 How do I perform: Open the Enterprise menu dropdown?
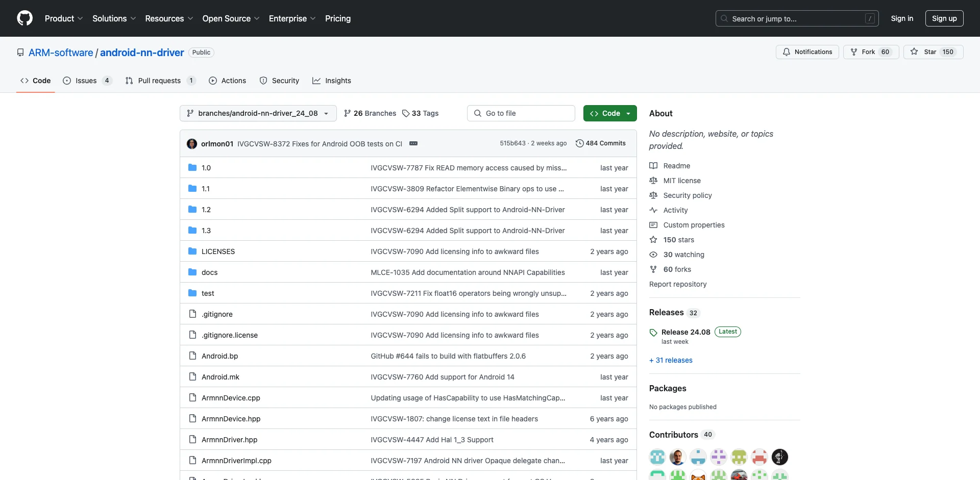(292, 18)
